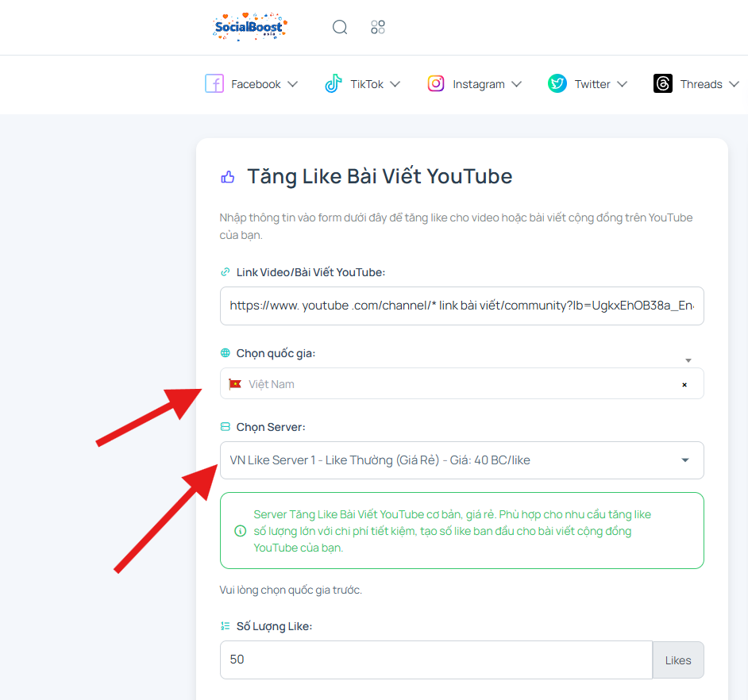The image size is (748, 700).
Task: Click the green server description notice
Action: pos(462,531)
